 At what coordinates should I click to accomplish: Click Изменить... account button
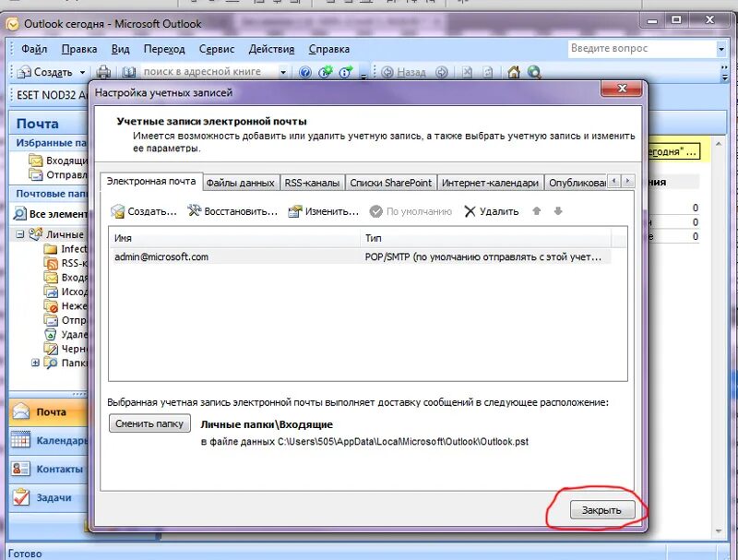coord(324,212)
